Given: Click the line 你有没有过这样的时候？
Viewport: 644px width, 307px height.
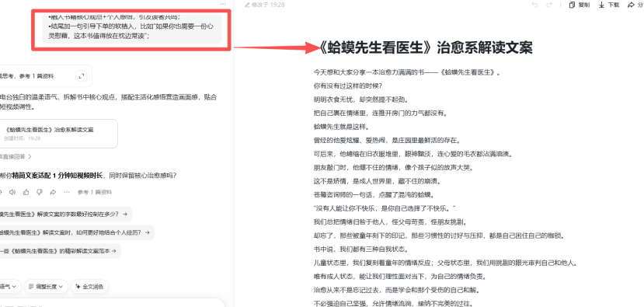Looking at the screenshot, I should click(348, 86).
